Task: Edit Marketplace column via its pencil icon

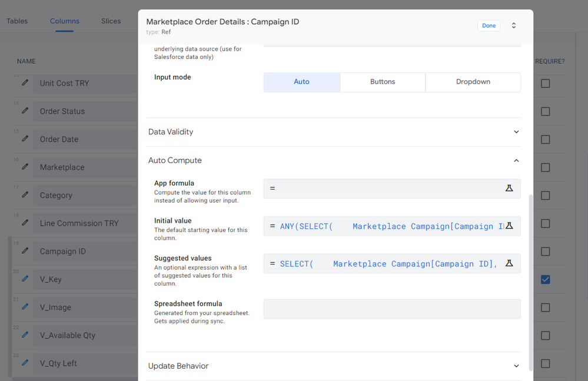Action: 25,167
